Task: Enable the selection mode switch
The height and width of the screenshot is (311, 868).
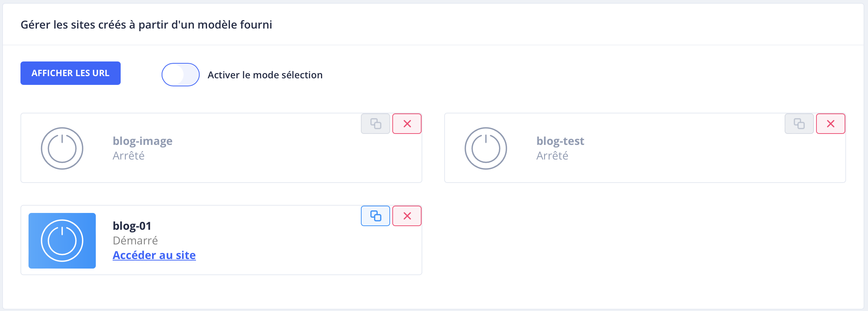Action: (181, 75)
